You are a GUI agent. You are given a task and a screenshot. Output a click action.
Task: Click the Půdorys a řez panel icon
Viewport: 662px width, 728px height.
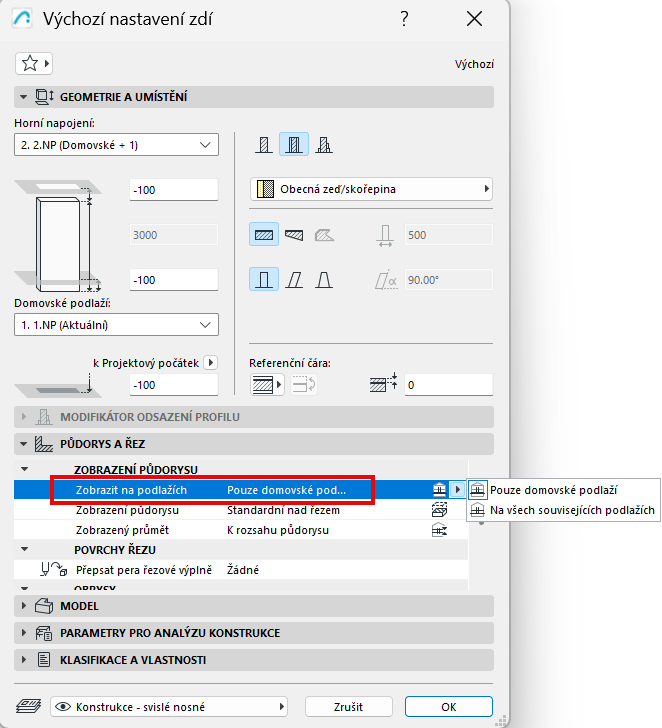coord(44,444)
